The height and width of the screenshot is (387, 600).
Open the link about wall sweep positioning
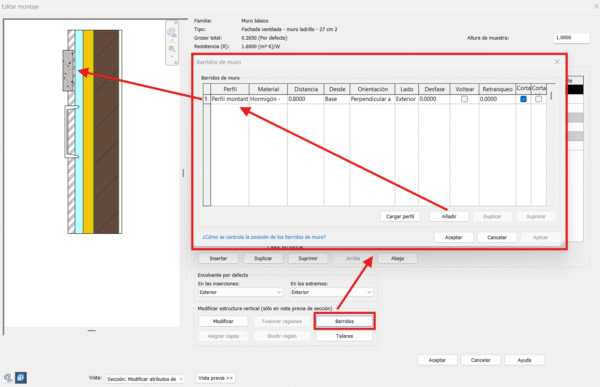(x=264, y=237)
